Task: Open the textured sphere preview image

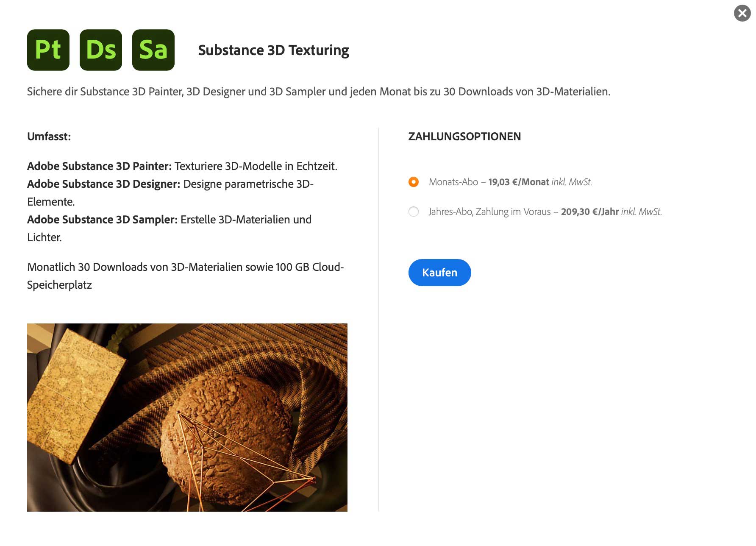Action: coord(187,418)
